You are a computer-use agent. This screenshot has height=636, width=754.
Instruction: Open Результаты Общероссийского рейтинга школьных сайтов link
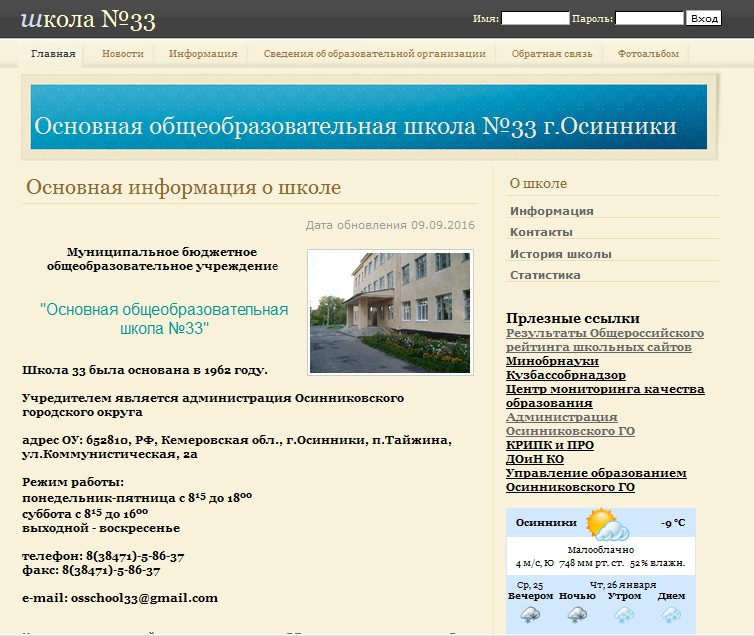point(604,340)
